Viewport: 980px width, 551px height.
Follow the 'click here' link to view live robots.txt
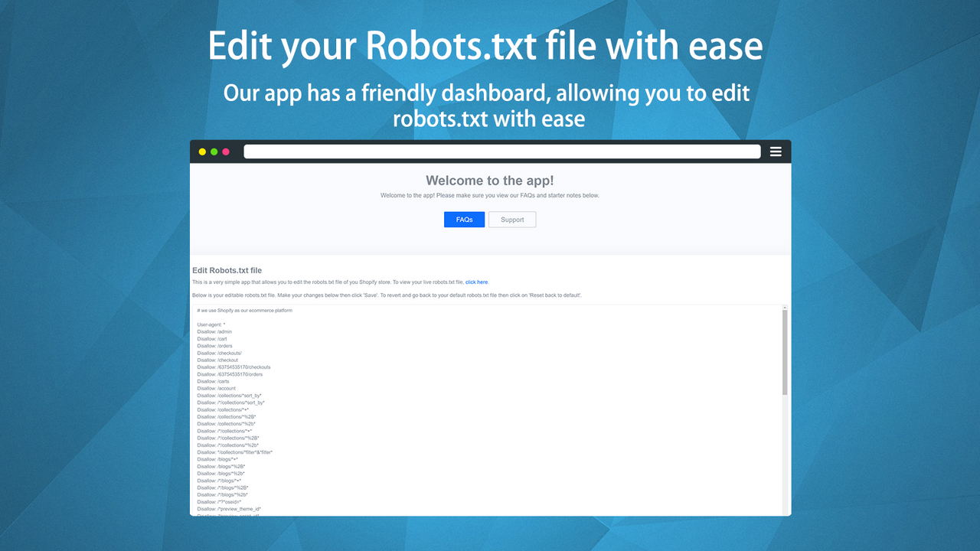coord(476,282)
